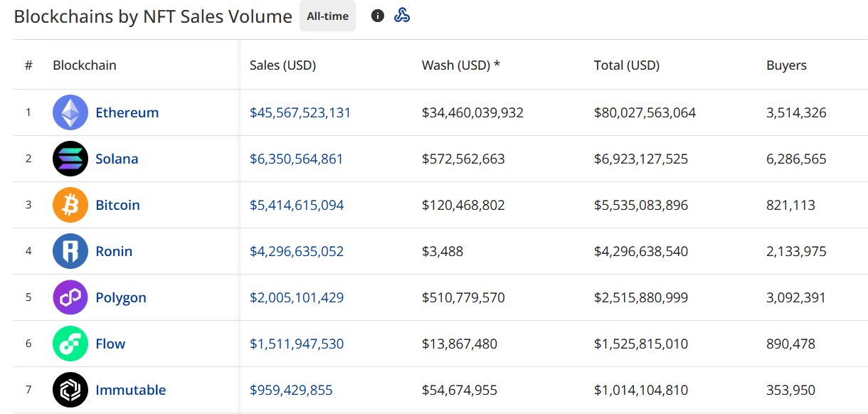Select Bitcoin total $5,535,083,896

(x=641, y=205)
